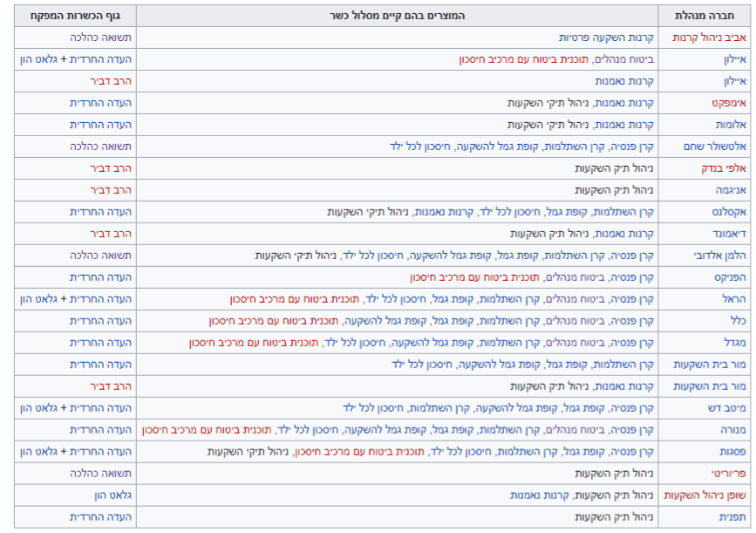Open תשואה כהלכה in the אביב ניהול קרנות row

(x=100, y=38)
